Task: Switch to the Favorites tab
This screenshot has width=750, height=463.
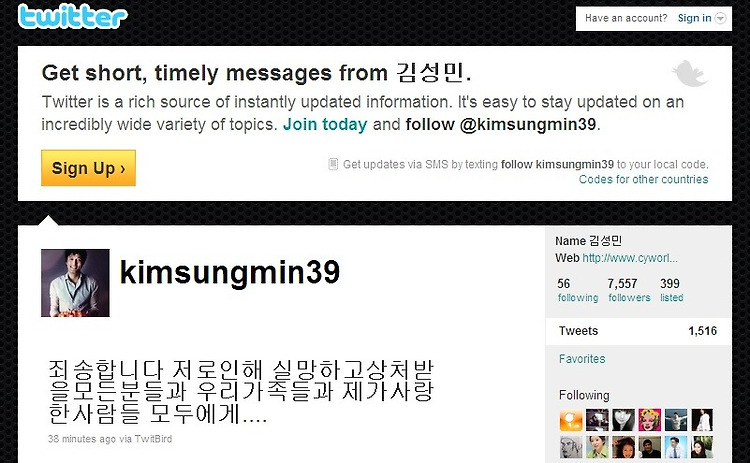Action: (x=582, y=359)
